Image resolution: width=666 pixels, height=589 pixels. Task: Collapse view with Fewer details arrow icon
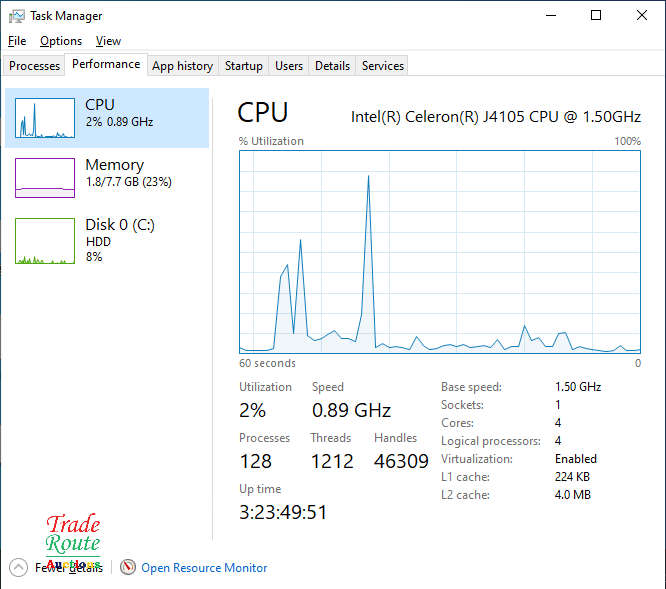(x=18, y=567)
